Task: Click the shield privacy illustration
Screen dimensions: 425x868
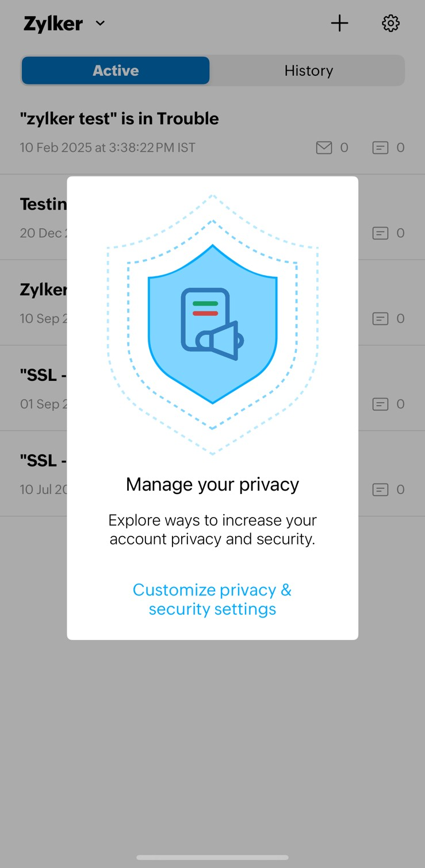Action: 212,325
